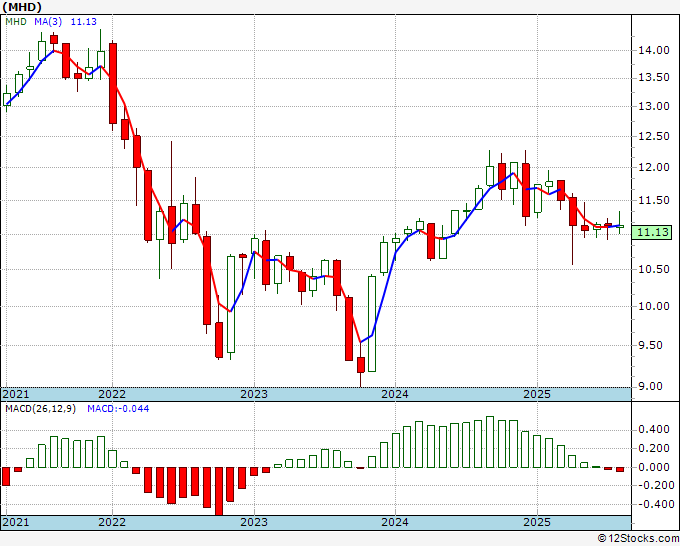The width and height of the screenshot is (680, 546).
Task: Click 2025 on the price chart timeline
Action: click(537, 394)
